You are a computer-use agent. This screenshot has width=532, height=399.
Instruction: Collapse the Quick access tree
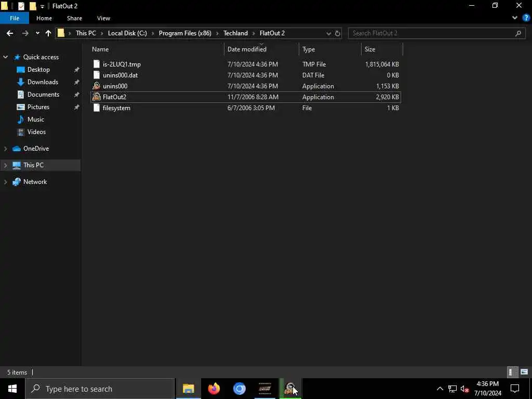coord(5,57)
